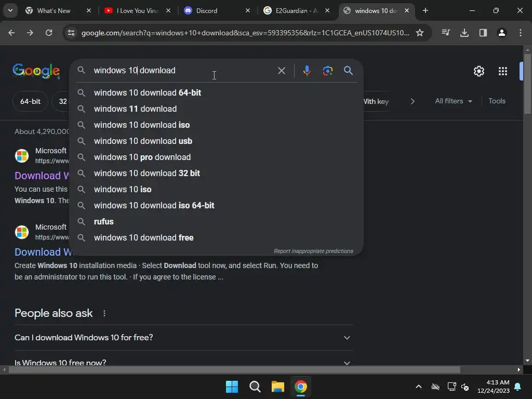Viewport: 532px width, 399px height.
Task: View site information icon in address bar
Action: coord(71,33)
